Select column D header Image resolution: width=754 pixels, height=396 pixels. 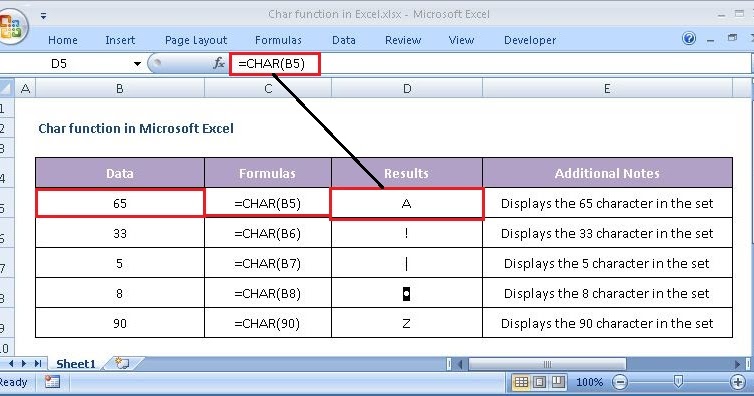pos(407,89)
